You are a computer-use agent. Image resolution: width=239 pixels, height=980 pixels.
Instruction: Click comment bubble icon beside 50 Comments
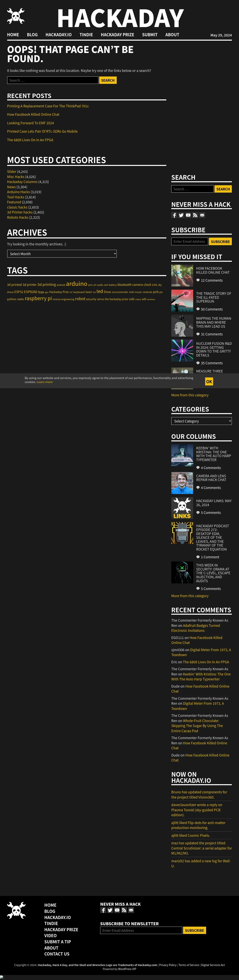click(x=198, y=309)
